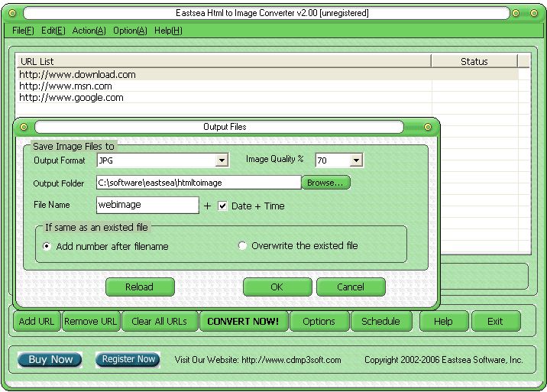The image size is (547, 392).
Task: Open the Options button
Action: tap(319, 321)
